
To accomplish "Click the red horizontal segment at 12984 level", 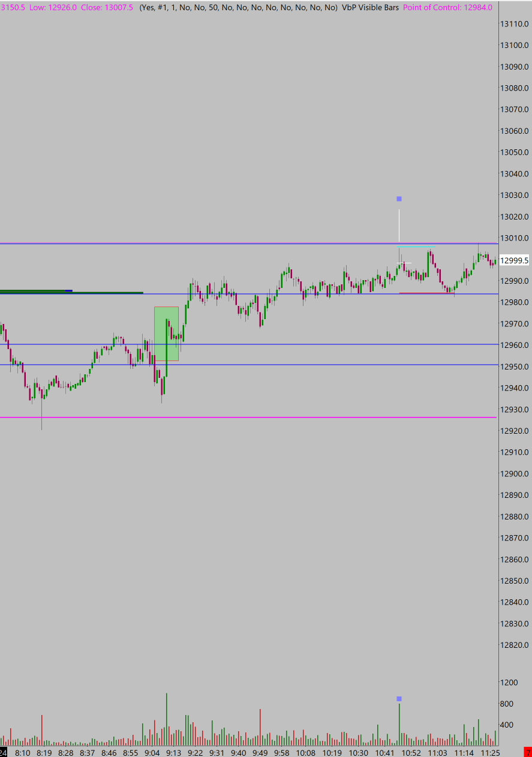I will [426, 293].
